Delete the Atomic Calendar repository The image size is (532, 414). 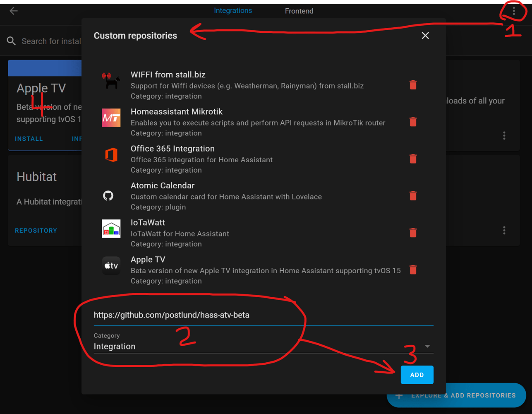[x=413, y=196]
